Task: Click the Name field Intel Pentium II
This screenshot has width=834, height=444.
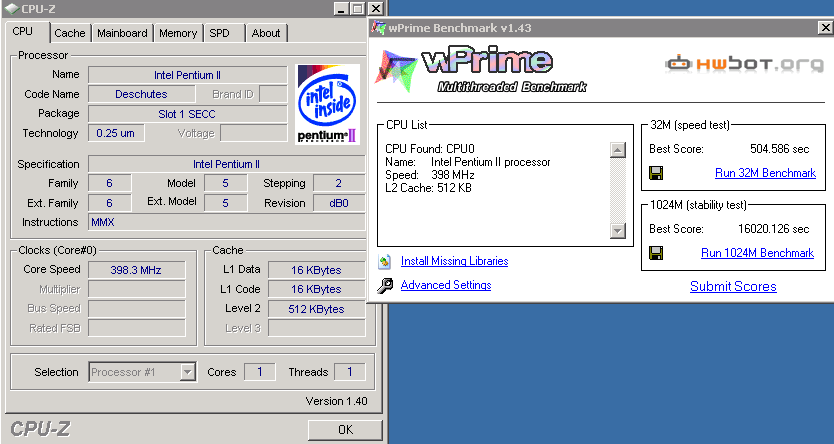Action: click(187, 75)
